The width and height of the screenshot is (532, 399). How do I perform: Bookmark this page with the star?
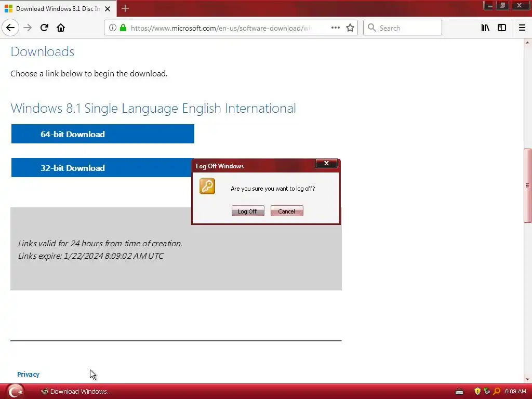click(x=350, y=28)
